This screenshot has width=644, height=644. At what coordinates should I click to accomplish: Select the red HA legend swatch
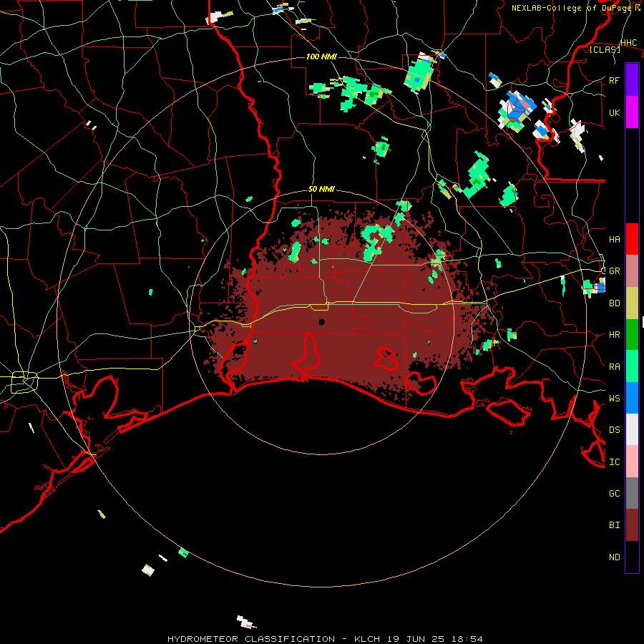click(632, 239)
